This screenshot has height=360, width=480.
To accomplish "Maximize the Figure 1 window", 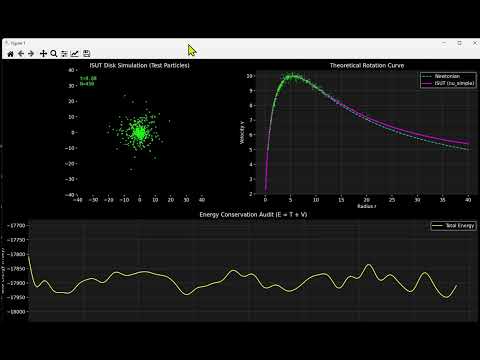I will coord(460,43).
